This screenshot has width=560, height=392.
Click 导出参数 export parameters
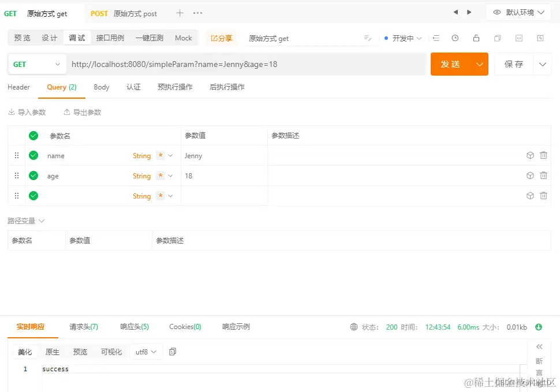(83, 113)
